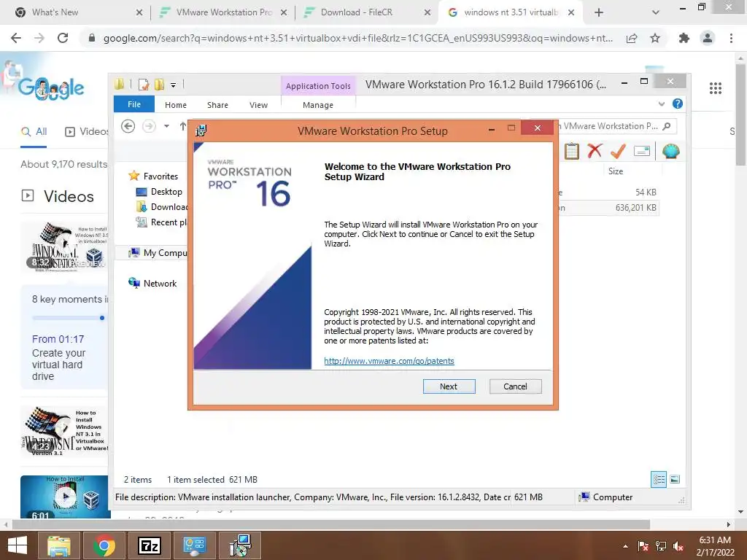Open Chrome tab search dropdown
This screenshot has height=560, width=747.
coord(656,13)
